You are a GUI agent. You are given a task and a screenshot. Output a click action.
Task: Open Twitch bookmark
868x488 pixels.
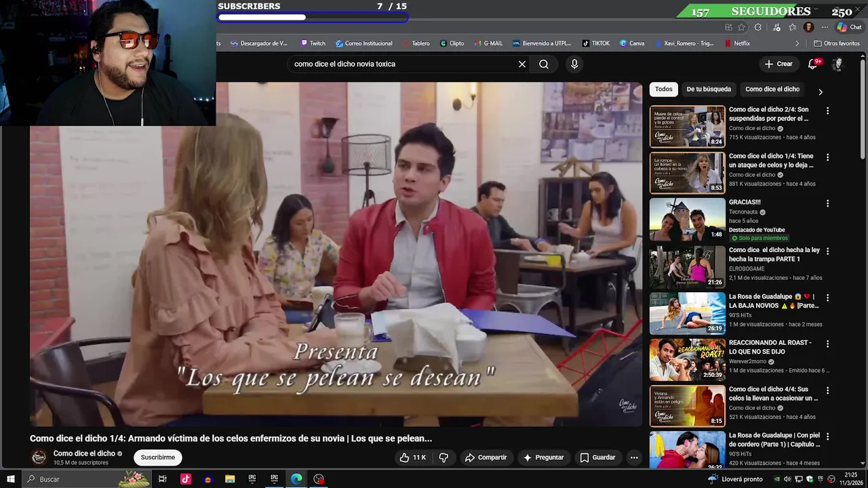[x=313, y=43]
